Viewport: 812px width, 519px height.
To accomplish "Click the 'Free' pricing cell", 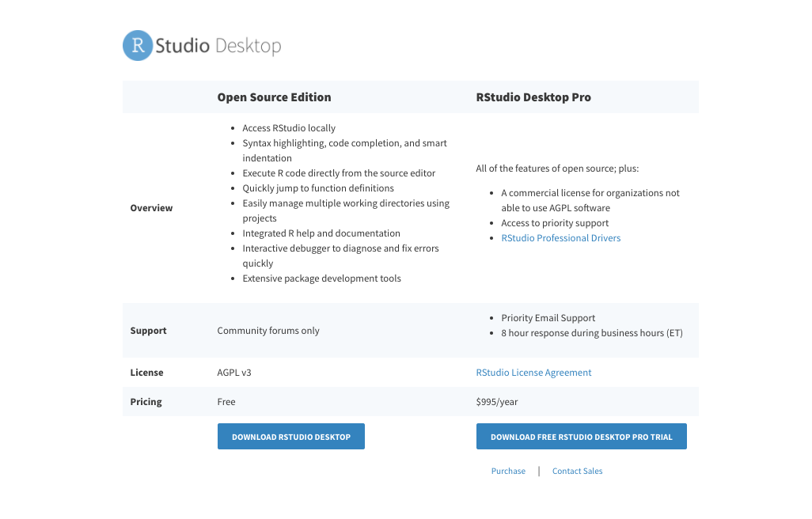I will coord(226,402).
